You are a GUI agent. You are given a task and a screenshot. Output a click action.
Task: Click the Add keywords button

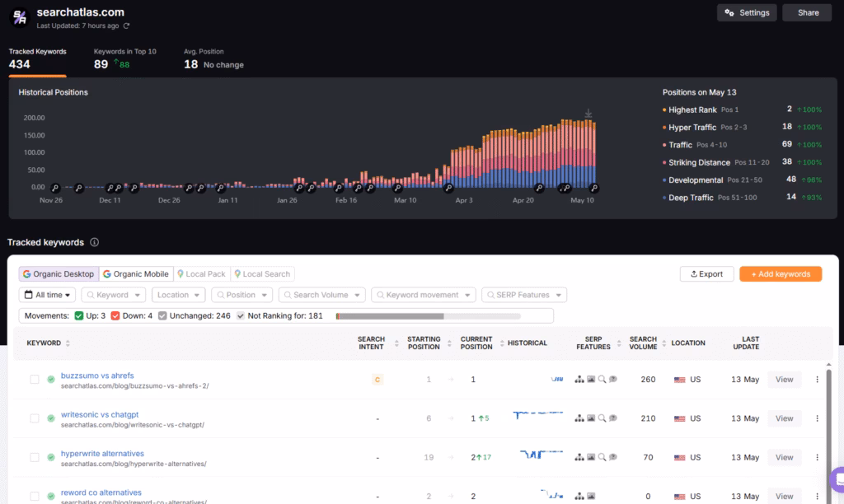click(780, 273)
